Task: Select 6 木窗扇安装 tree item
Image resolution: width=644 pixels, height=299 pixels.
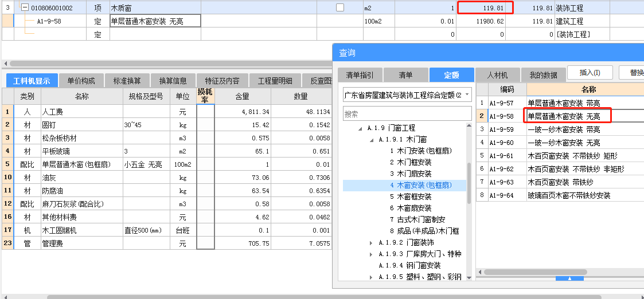Action: click(411, 208)
